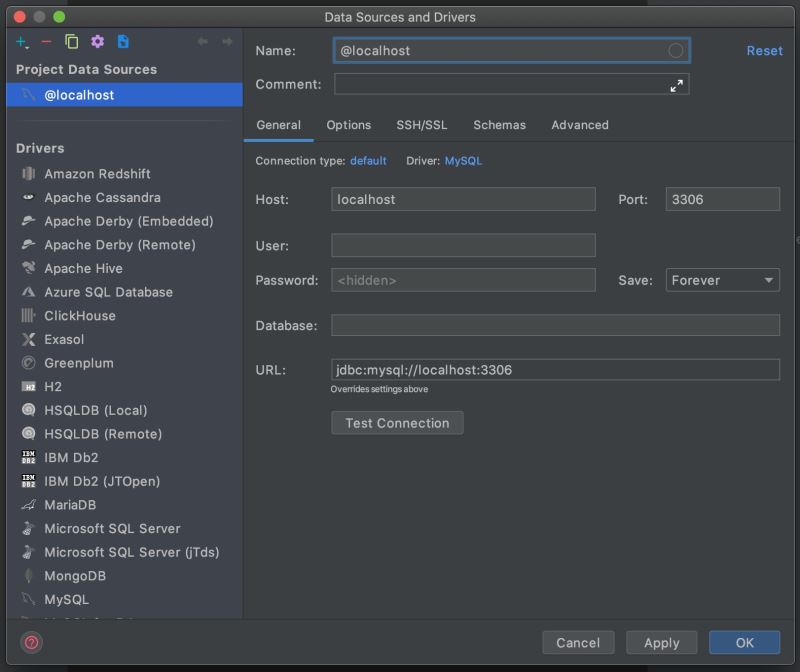Select the MongoDB driver in the list
800x672 pixels.
pyautogui.click(x=75, y=576)
